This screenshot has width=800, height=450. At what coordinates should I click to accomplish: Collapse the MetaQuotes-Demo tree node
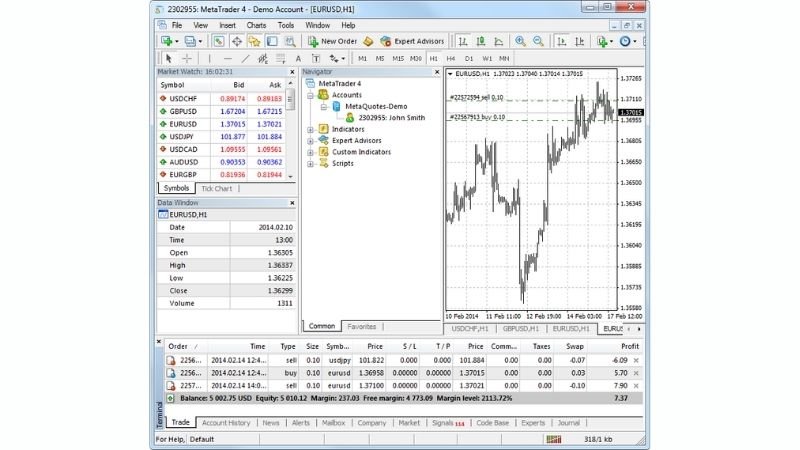pyautogui.click(x=323, y=107)
